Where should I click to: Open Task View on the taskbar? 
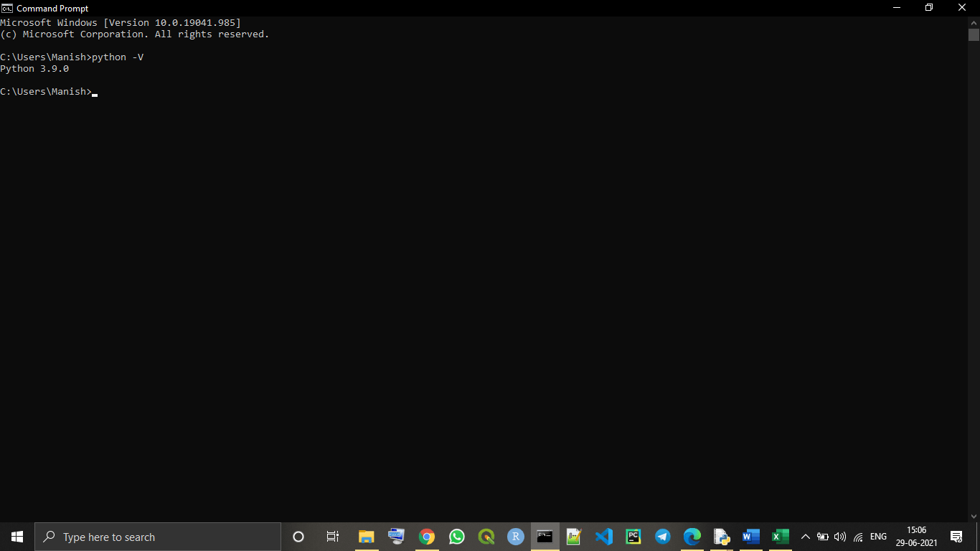333,537
